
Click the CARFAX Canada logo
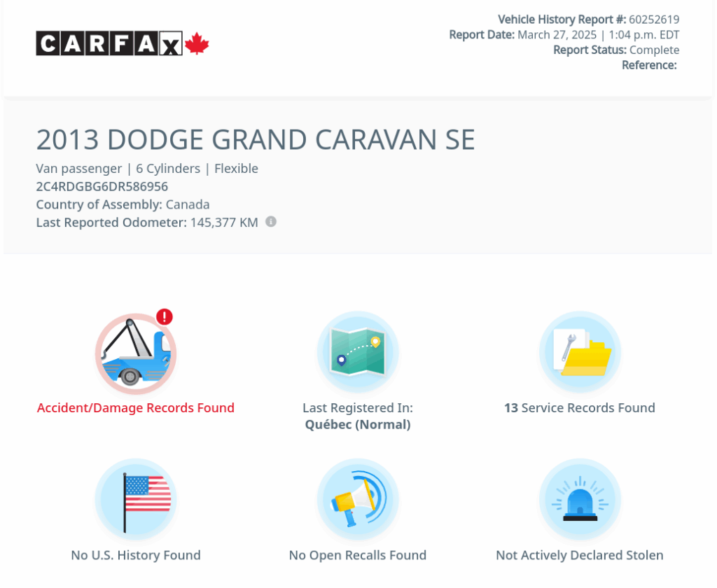pyautogui.click(x=122, y=43)
